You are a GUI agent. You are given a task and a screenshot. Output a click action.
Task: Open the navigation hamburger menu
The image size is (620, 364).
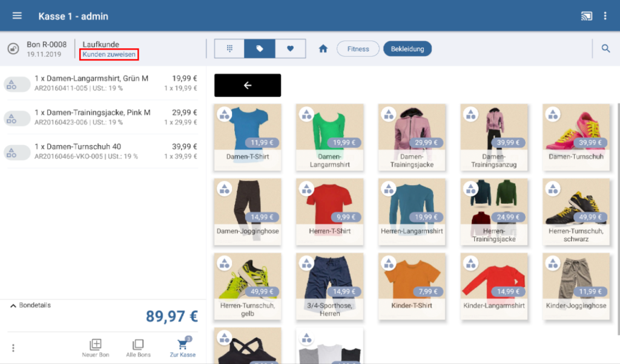click(x=16, y=16)
